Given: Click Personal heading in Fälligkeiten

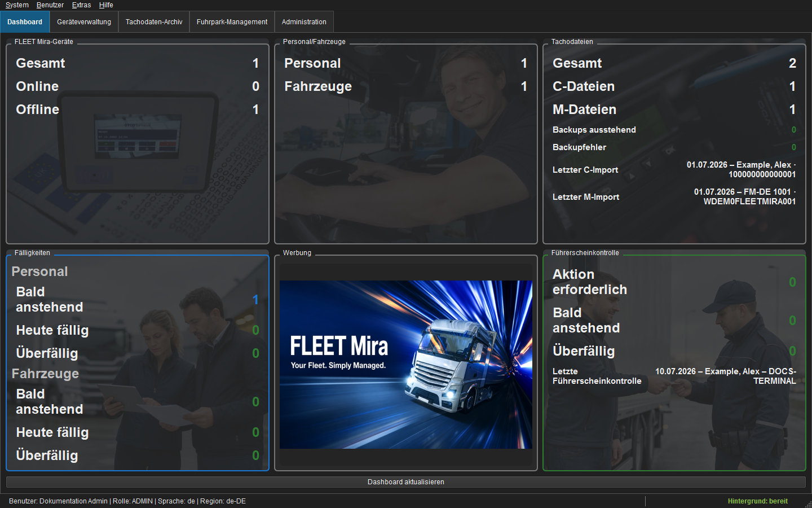Looking at the screenshot, I should point(39,271).
